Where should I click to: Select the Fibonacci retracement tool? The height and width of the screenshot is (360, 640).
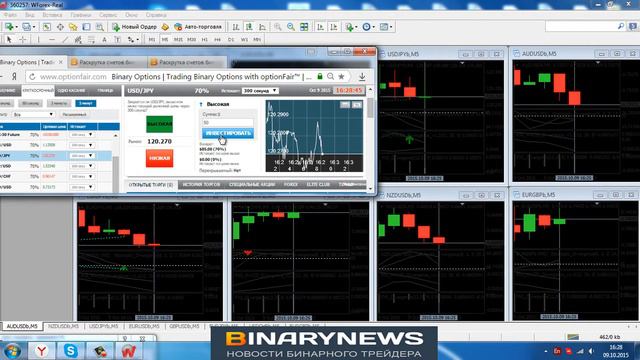(x=91, y=40)
